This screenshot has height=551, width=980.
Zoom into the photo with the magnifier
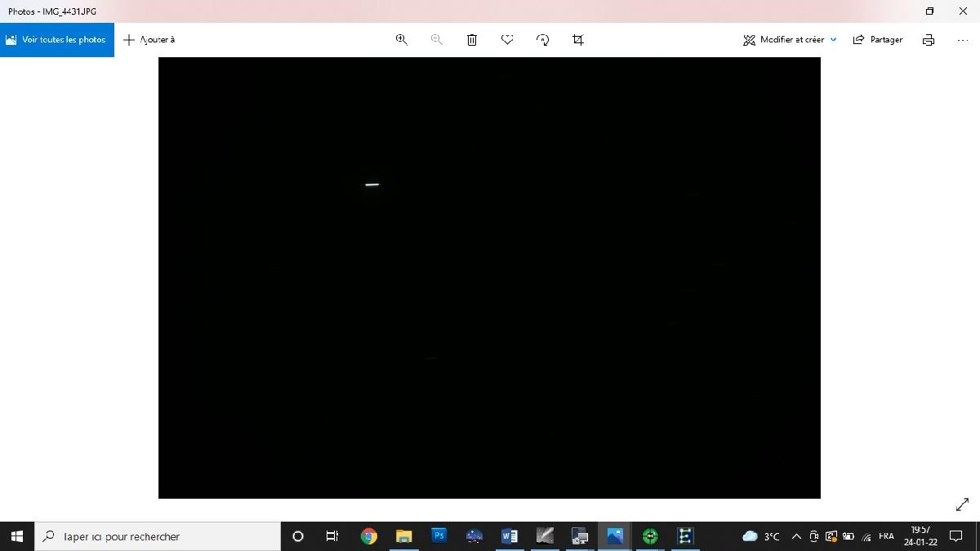(401, 39)
